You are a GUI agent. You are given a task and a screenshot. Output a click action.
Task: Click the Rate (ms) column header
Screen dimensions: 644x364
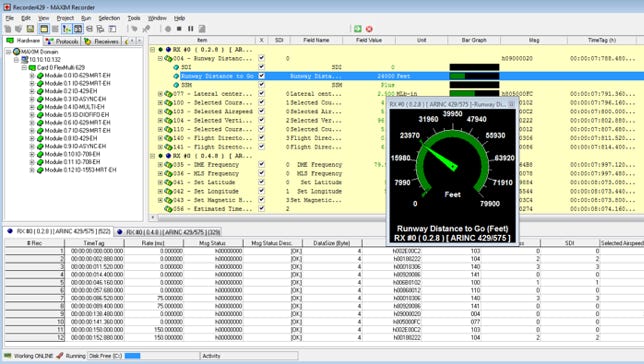click(x=153, y=243)
